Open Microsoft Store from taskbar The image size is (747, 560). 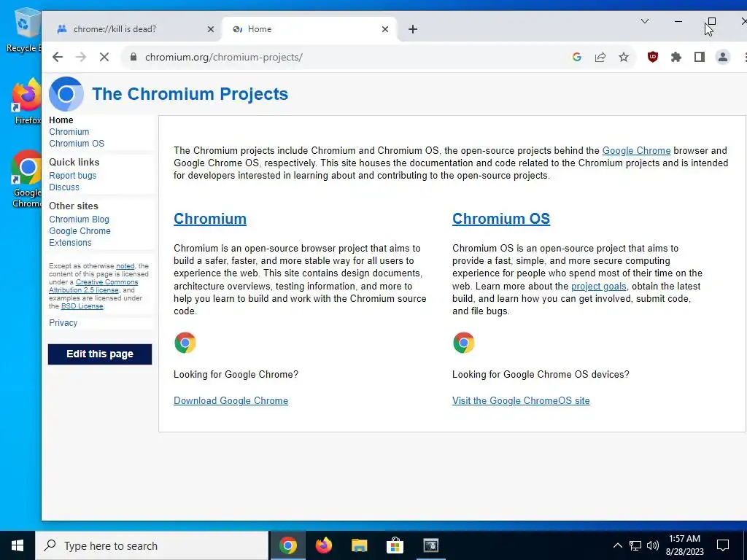pyautogui.click(x=395, y=545)
